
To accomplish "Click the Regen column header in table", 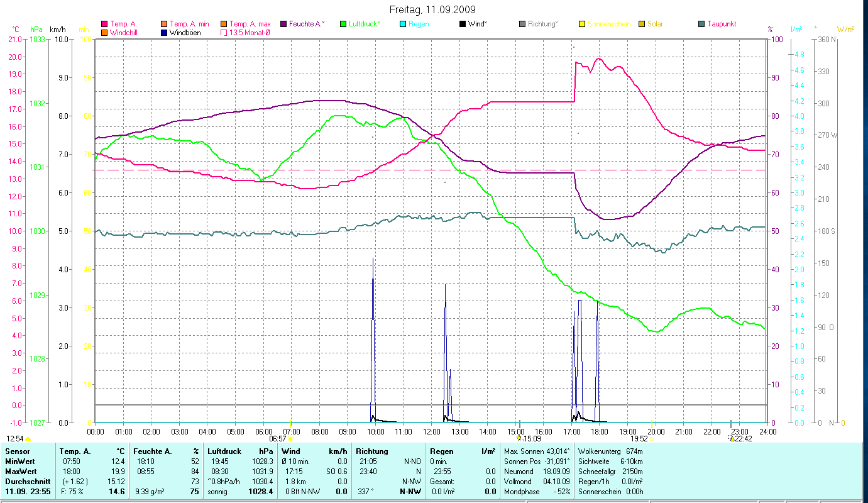I will coord(441,451).
